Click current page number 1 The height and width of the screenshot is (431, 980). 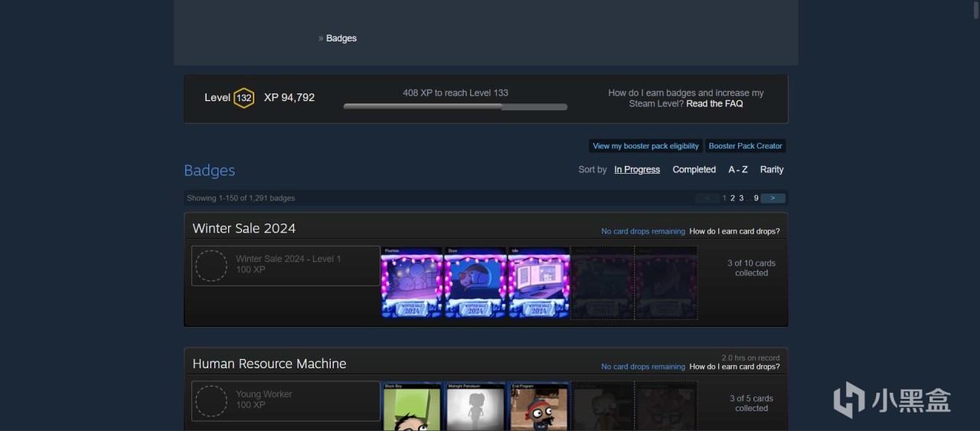point(724,198)
